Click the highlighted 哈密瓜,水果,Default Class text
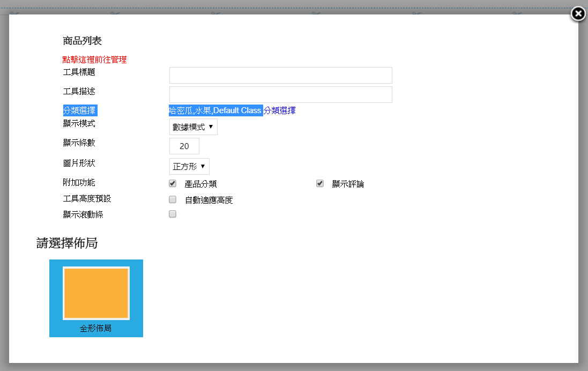Screen dimensions: 588x371 [215, 110]
